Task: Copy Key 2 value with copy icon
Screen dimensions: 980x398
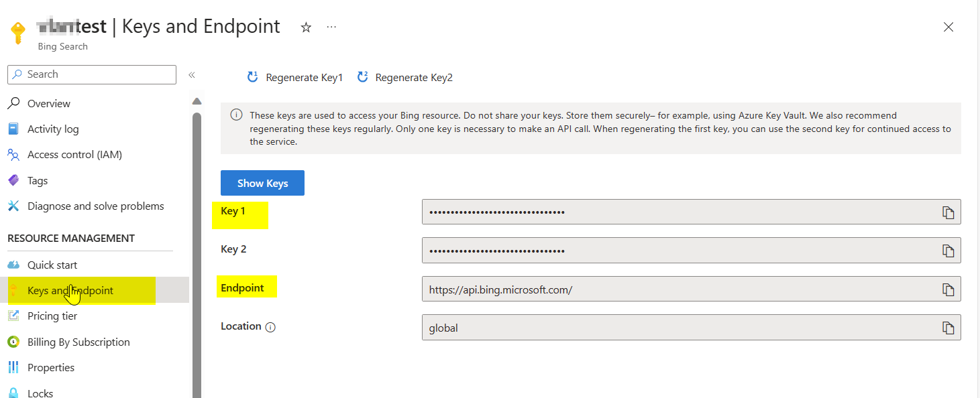Action: [948, 251]
